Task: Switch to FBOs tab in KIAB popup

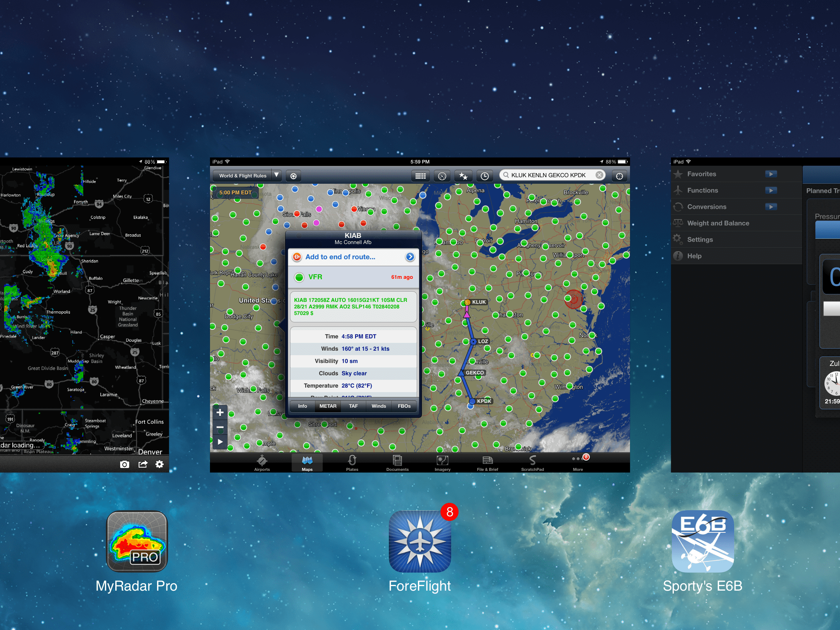Action: 404,406
